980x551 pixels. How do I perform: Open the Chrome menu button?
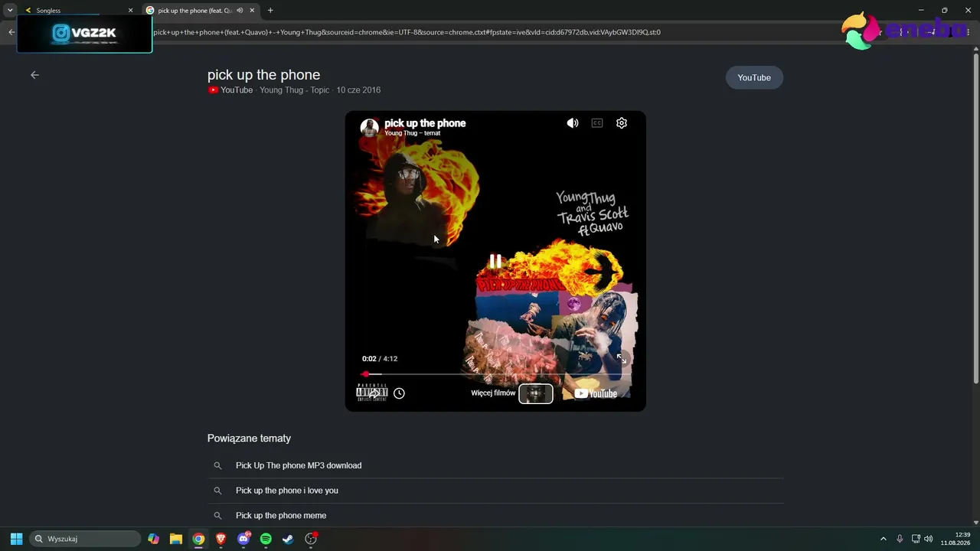(968, 32)
